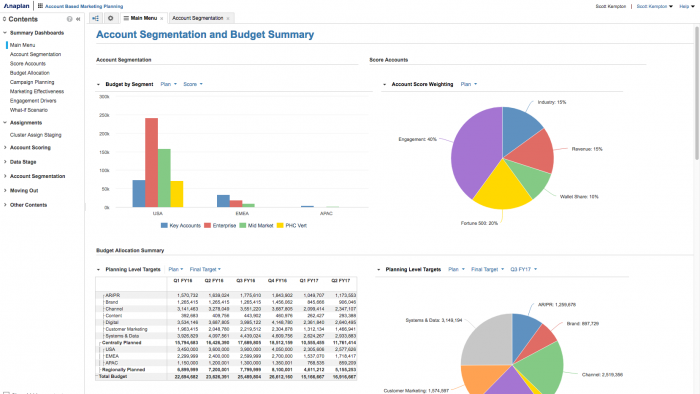Image resolution: width=700 pixels, height=394 pixels.
Task: Open the What-if Scenario dashboard link
Action: pyautogui.click(x=29, y=110)
